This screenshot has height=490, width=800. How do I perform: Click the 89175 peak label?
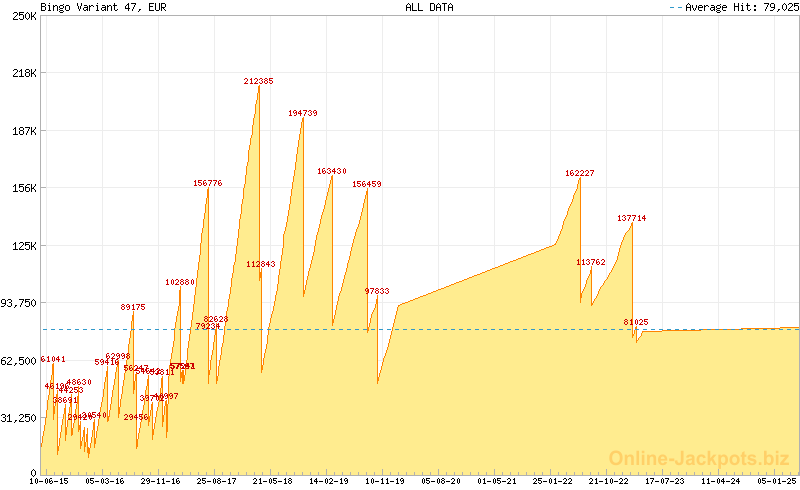click(x=133, y=307)
